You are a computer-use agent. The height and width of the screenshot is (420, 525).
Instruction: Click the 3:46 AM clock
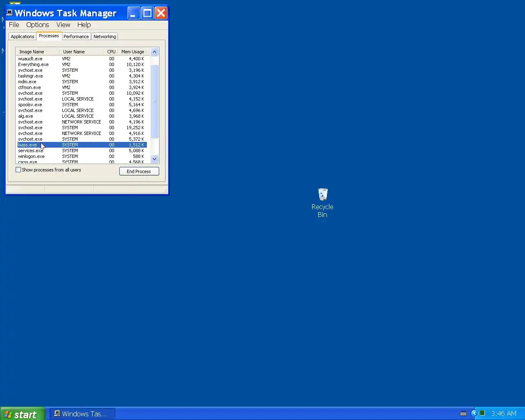tap(504, 413)
